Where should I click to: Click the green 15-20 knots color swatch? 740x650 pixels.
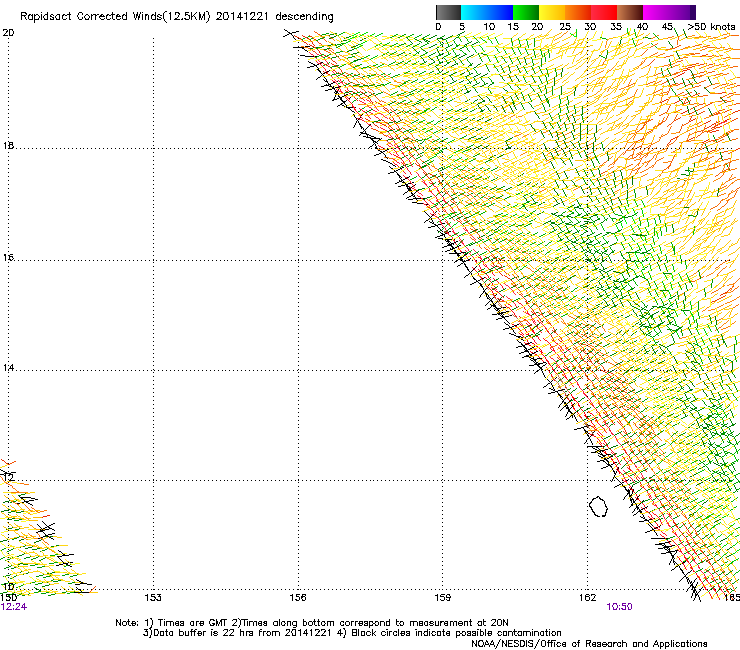tap(526, 12)
